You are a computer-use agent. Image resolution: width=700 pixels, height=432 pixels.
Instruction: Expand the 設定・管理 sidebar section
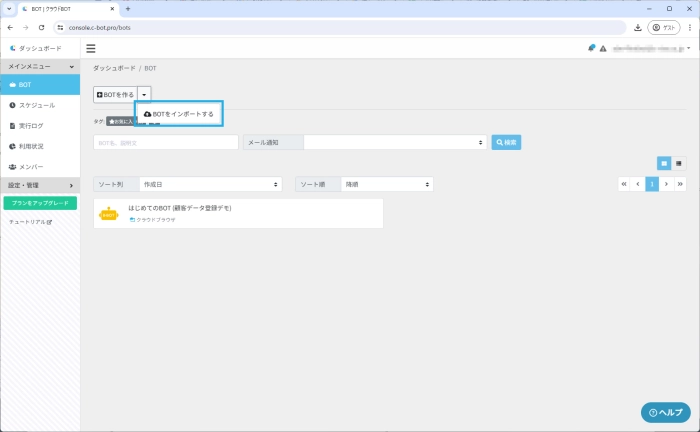click(x=40, y=185)
